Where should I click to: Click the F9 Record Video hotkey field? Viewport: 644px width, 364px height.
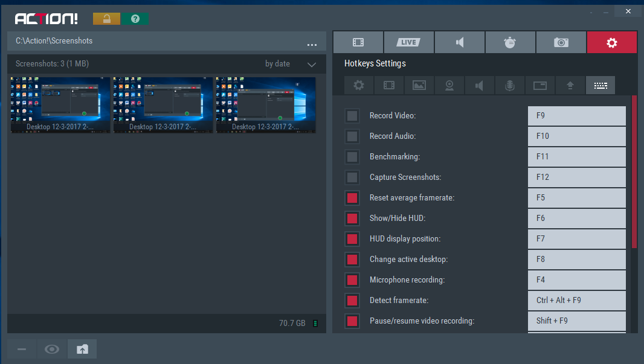(576, 116)
